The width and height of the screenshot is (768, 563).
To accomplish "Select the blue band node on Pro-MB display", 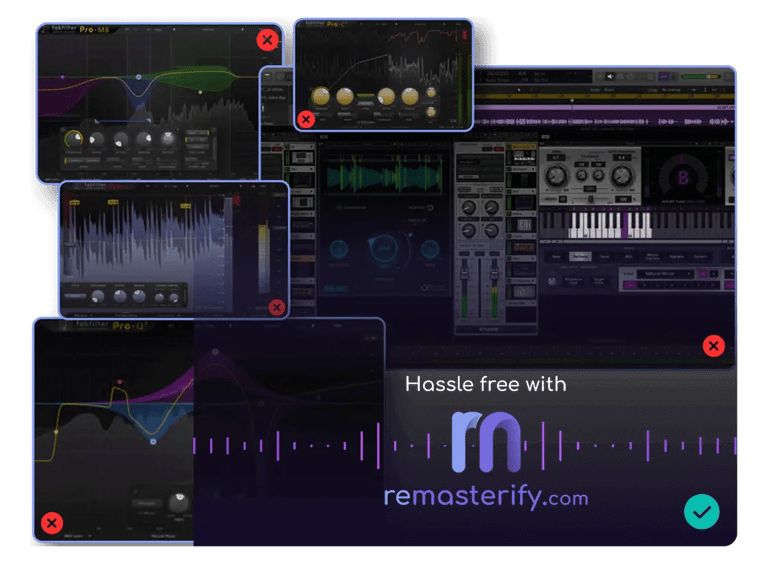I will click(139, 77).
